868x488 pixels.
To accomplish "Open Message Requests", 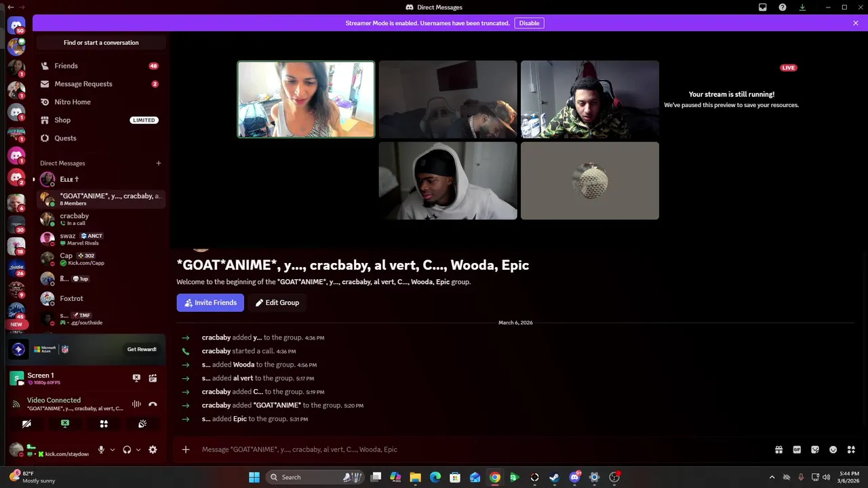I will [x=100, y=84].
